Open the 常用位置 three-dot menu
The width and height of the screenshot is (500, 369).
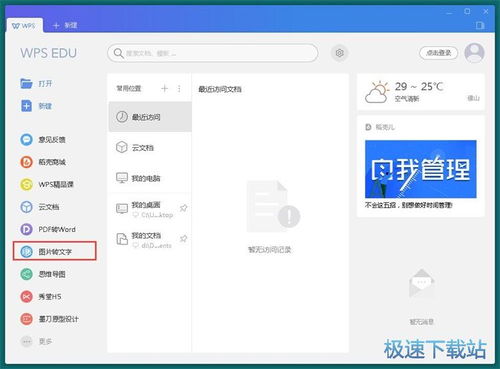tap(179, 88)
